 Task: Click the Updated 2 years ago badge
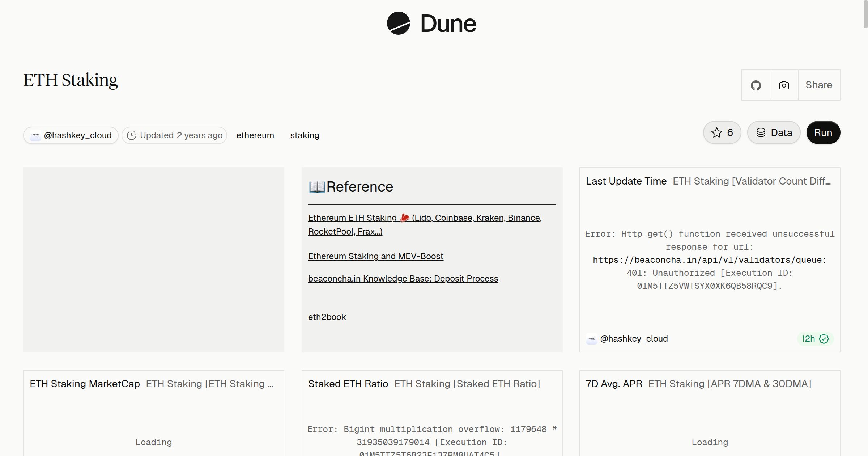pos(174,135)
